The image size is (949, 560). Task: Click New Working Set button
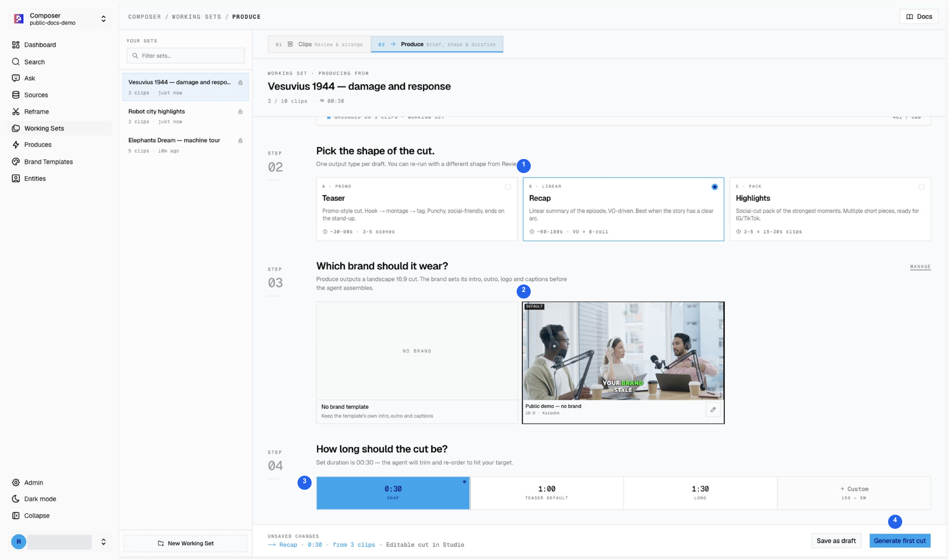pos(186,543)
